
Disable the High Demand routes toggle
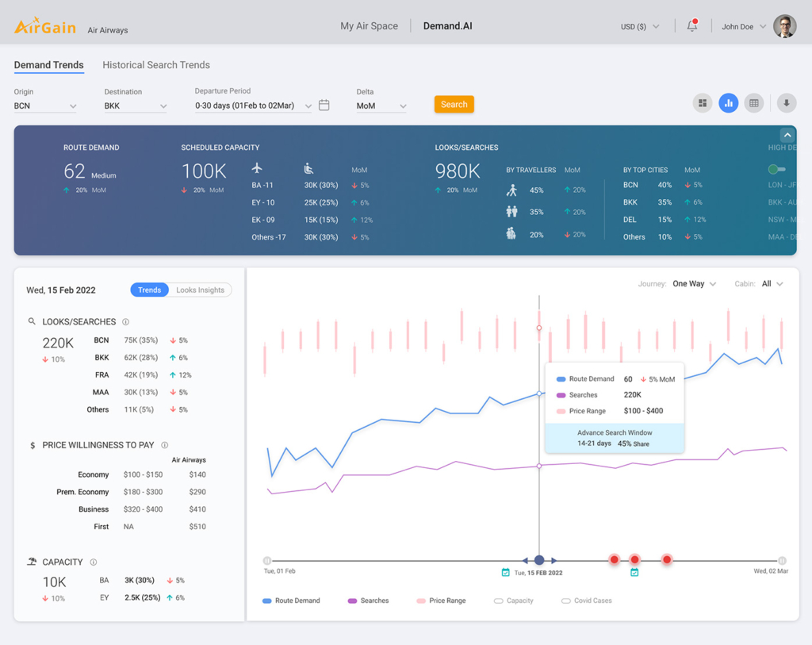pos(778,169)
